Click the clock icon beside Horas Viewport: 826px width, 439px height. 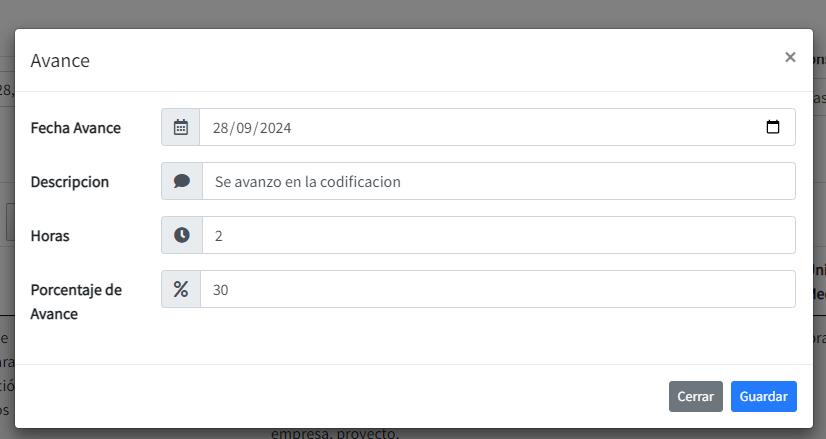[x=181, y=235]
